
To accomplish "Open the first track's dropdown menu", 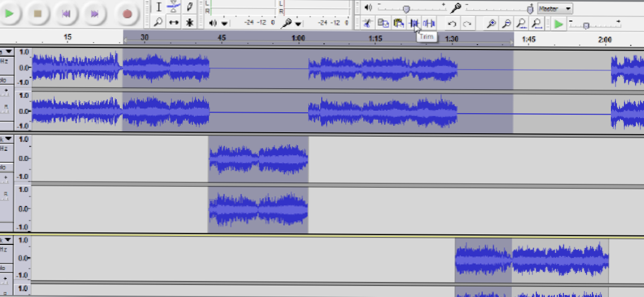I will click(x=8, y=52).
